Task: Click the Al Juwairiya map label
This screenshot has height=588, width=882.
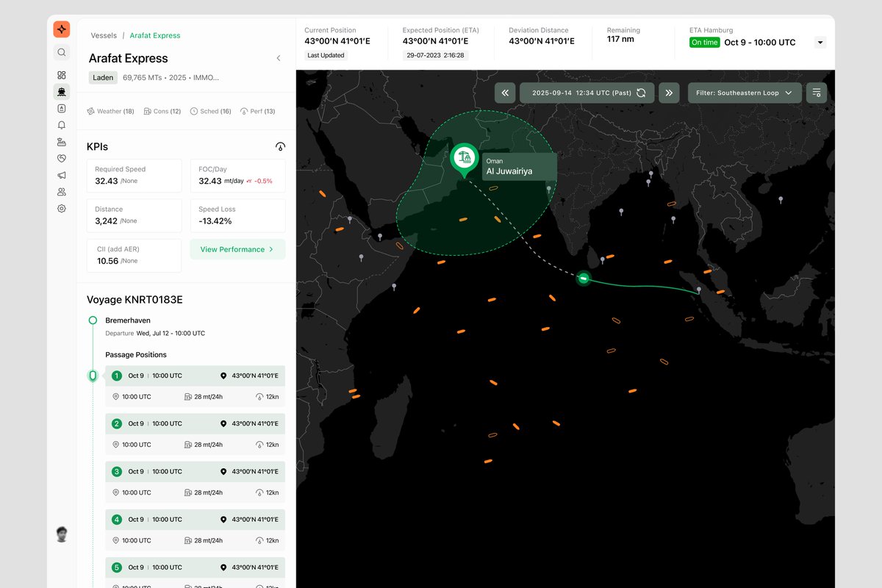Action: pos(518,167)
